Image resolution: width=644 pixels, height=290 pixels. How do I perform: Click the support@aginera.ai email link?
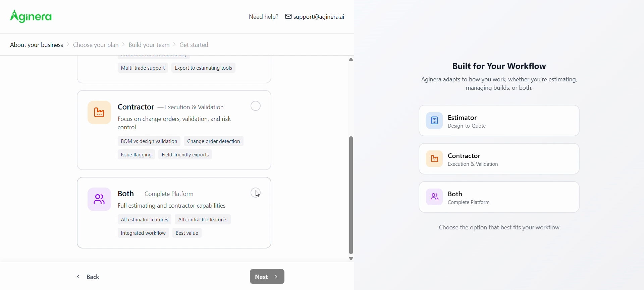pyautogui.click(x=319, y=17)
